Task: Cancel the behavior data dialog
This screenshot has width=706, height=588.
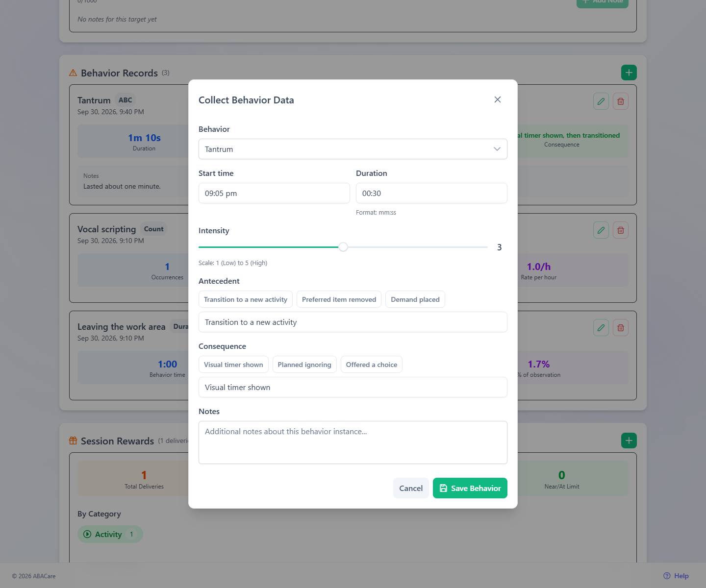Action: coord(411,488)
